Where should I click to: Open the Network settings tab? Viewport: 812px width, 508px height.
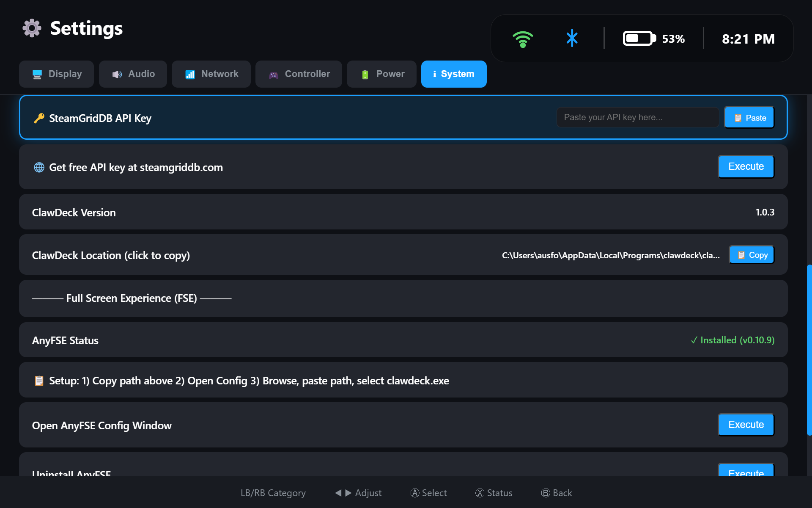point(211,74)
